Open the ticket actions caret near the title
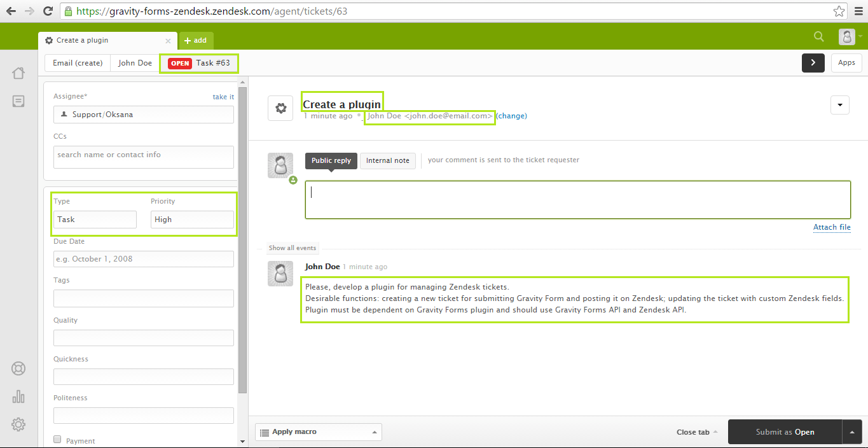This screenshot has width=868, height=448. (839, 104)
